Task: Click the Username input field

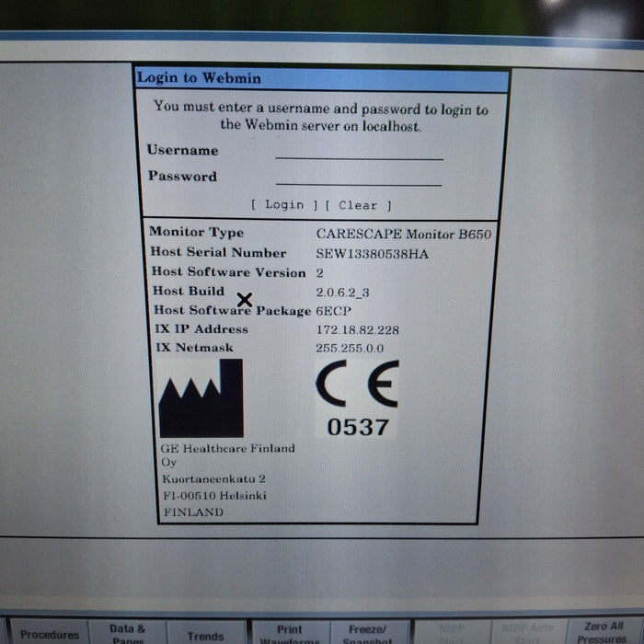Action: click(x=359, y=151)
